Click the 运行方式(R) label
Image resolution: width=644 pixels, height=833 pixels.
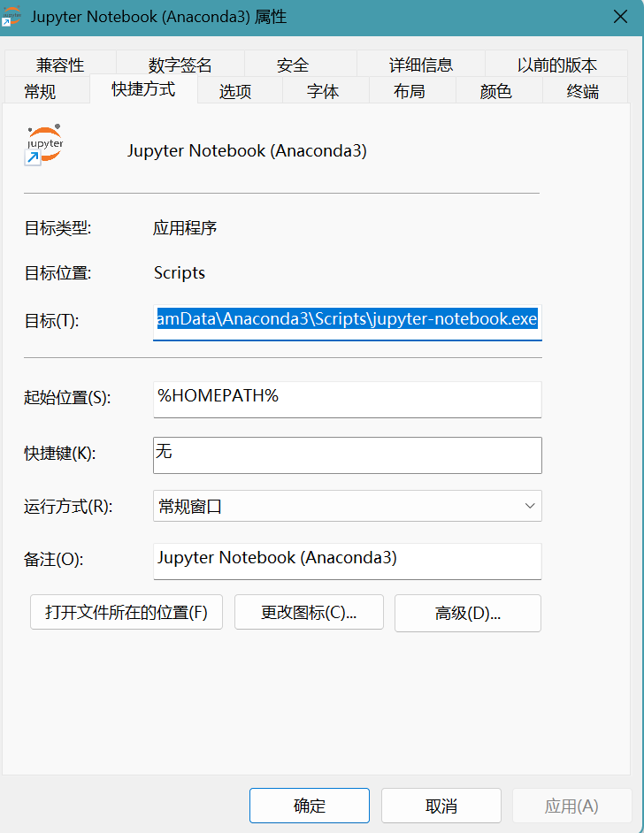point(68,507)
